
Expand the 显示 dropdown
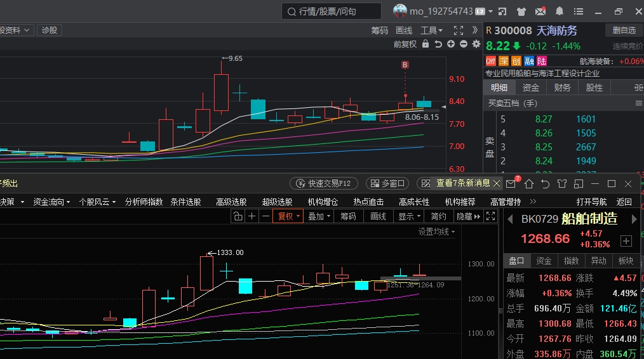410,216
